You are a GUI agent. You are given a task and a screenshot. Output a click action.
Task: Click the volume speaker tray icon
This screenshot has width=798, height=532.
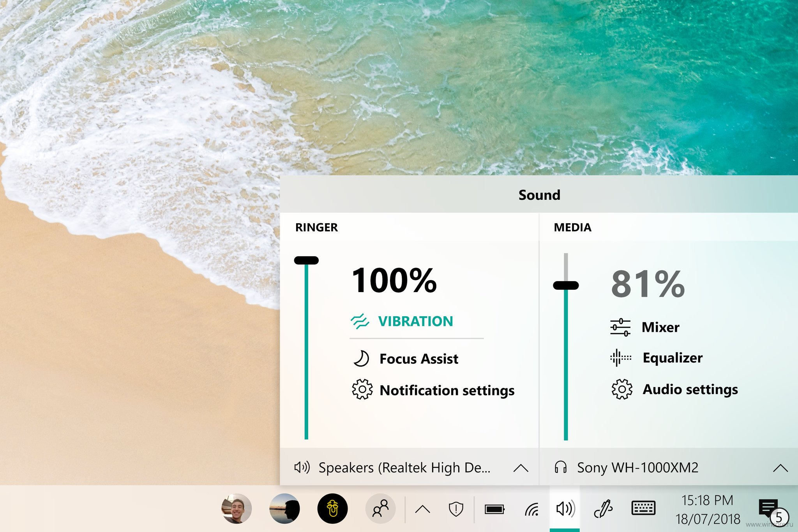(565, 509)
